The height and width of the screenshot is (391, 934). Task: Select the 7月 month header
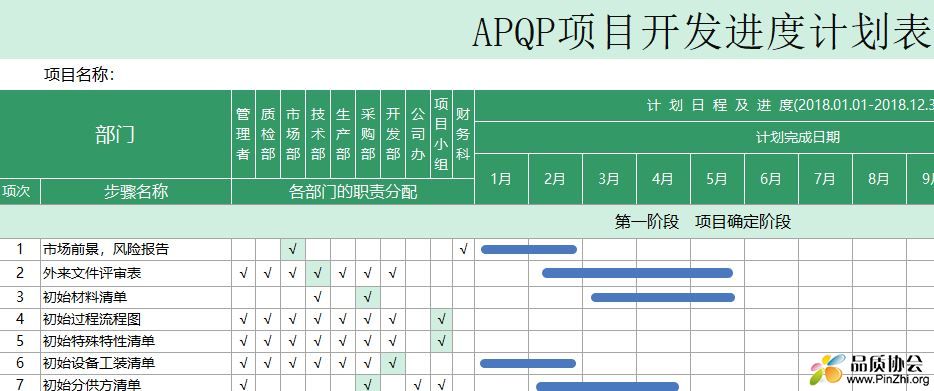[x=826, y=179]
